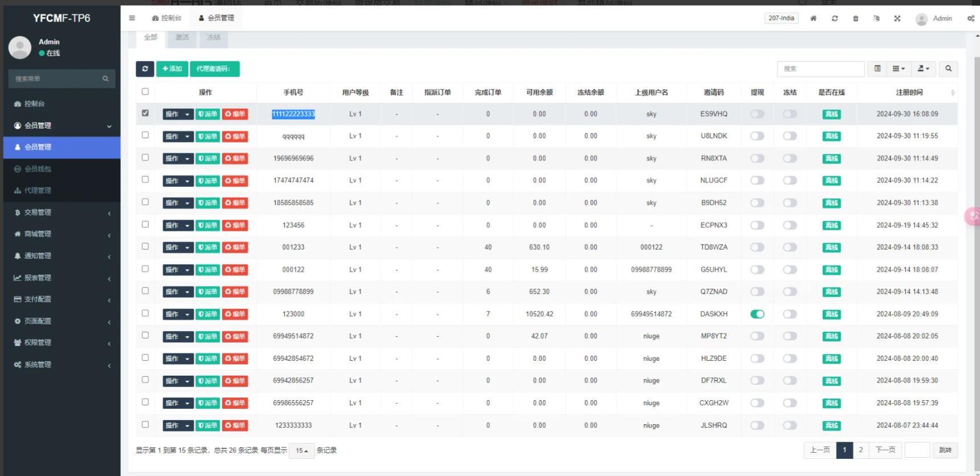Toggle the table card view icon
Image resolution: width=980 pixels, height=476 pixels.
click(877, 69)
